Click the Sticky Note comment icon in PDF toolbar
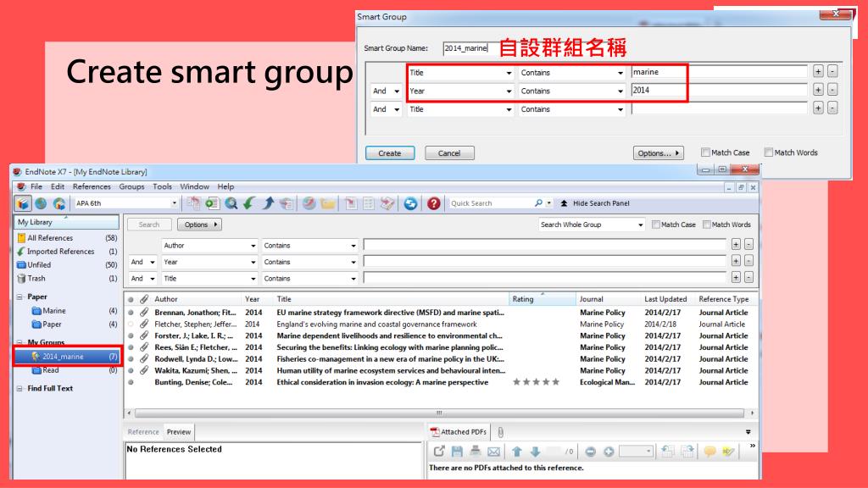 tap(709, 452)
